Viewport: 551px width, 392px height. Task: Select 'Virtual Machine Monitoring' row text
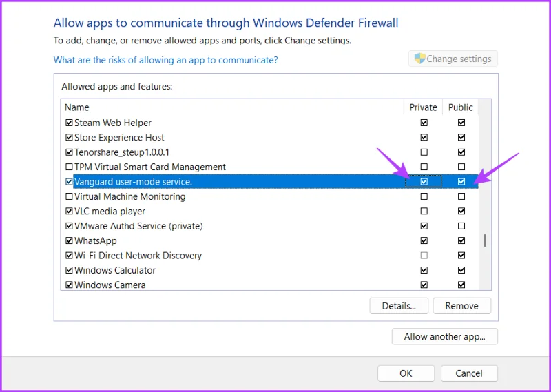tap(130, 196)
